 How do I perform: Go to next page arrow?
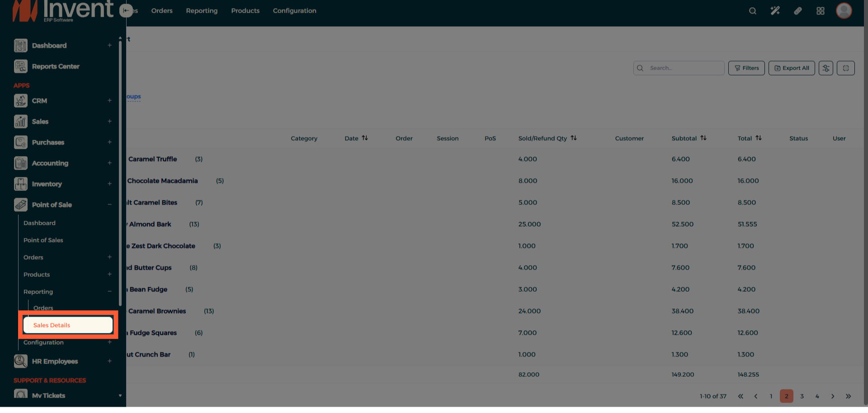[833, 396]
